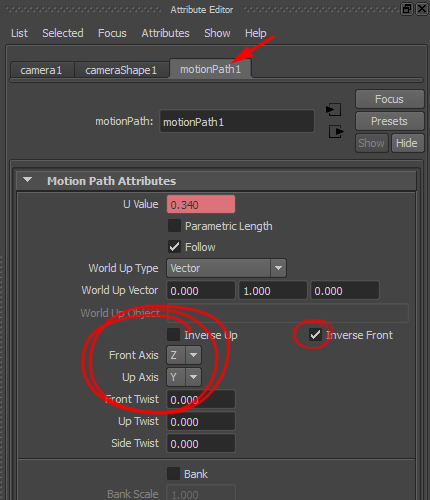Click the Front Twist value field

(201, 399)
